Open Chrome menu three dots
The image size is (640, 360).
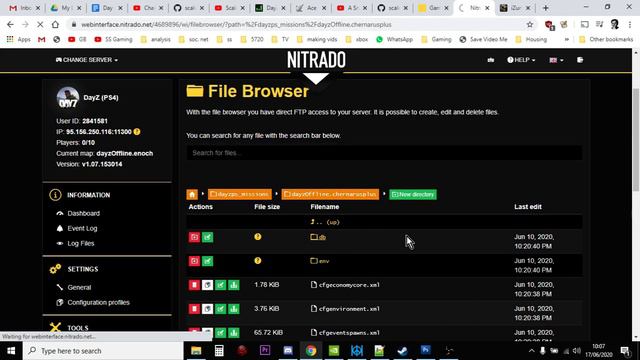tap(630, 24)
